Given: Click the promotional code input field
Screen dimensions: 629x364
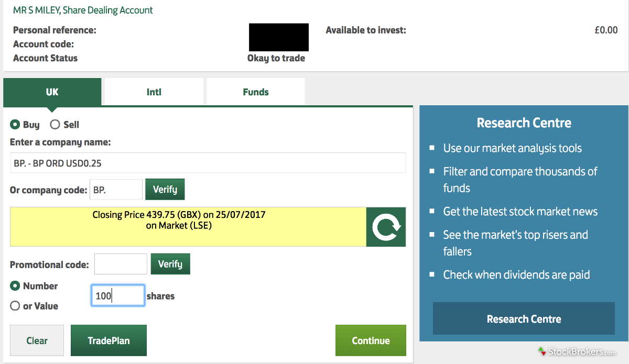Looking at the screenshot, I should [x=121, y=264].
